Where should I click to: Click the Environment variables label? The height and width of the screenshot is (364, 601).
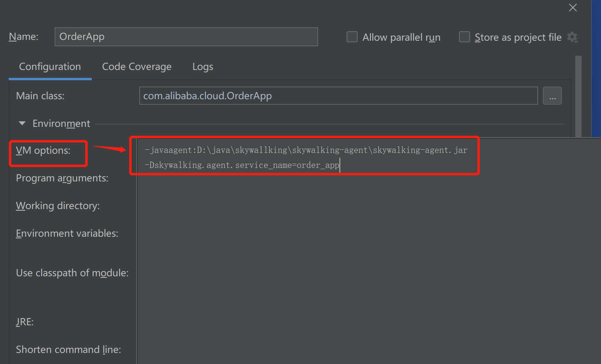(67, 234)
